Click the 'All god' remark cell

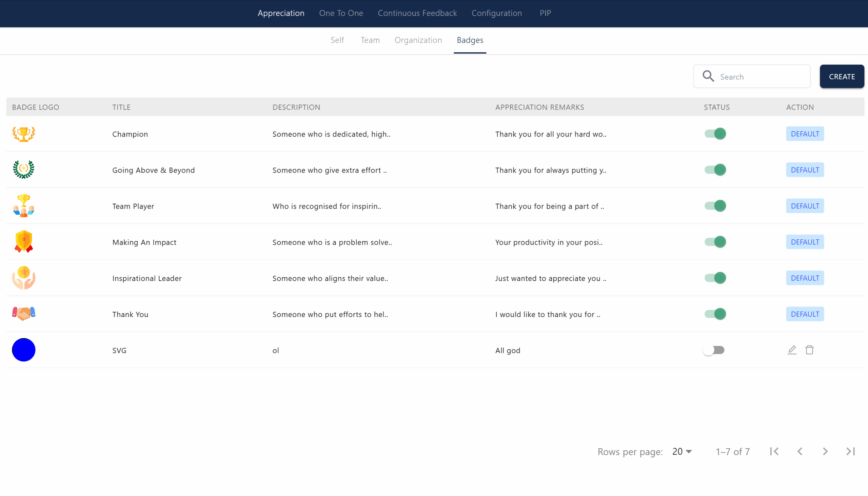pyautogui.click(x=508, y=351)
